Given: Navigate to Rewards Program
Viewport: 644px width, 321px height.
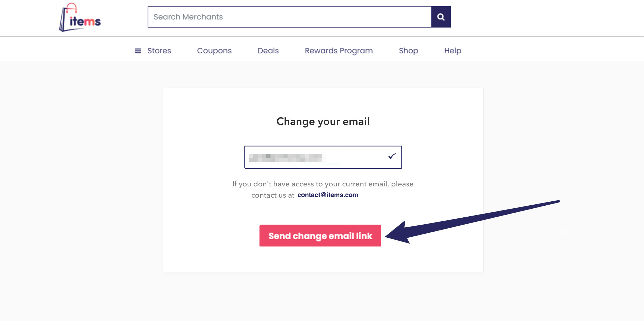Looking at the screenshot, I should pyautogui.click(x=339, y=51).
